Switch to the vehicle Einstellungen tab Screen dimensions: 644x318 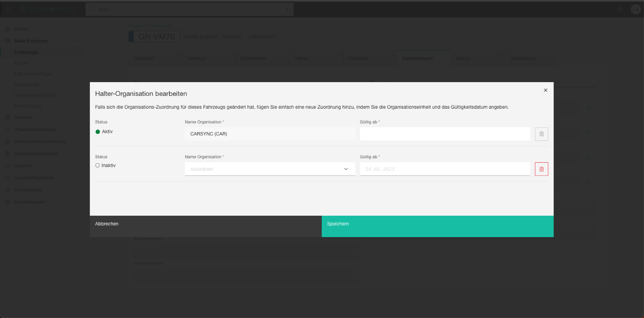click(423, 58)
